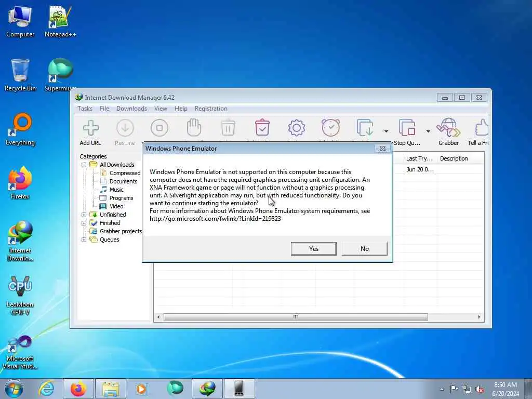The width and height of the screenshot is (532, 399).
Task: Open the Stop Queue dropdown arrow
Action: (x=428, y=131)
